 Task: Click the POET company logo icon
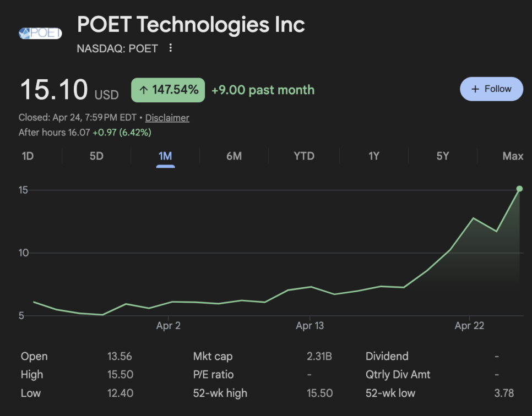point(40,34)
